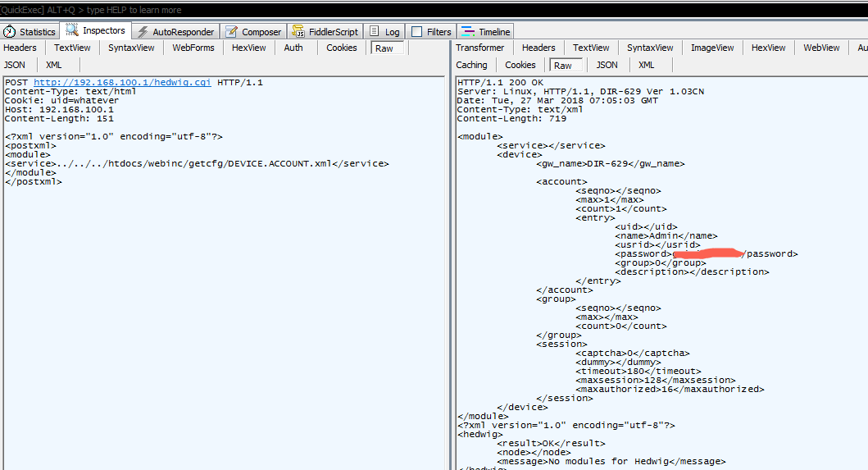Screen dimensions: 868x470
Task: Click the Log document icon
Action: point(375,32)
